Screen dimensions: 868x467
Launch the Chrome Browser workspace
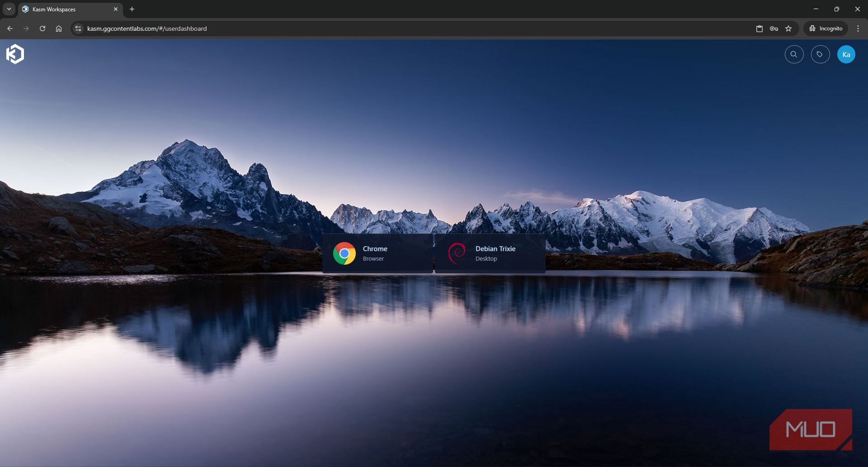tap(377, 253)
